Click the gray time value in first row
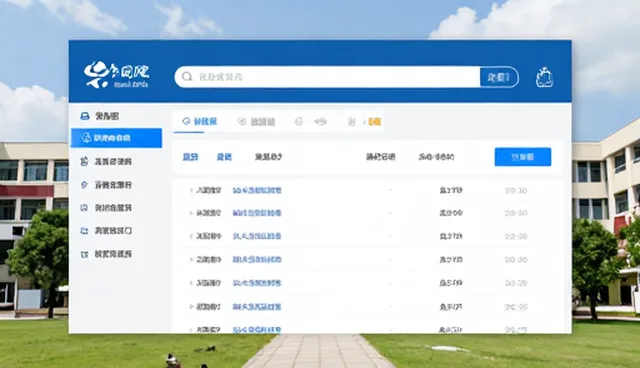The width and height of the screenshot is (640, 368). point(516,190)
